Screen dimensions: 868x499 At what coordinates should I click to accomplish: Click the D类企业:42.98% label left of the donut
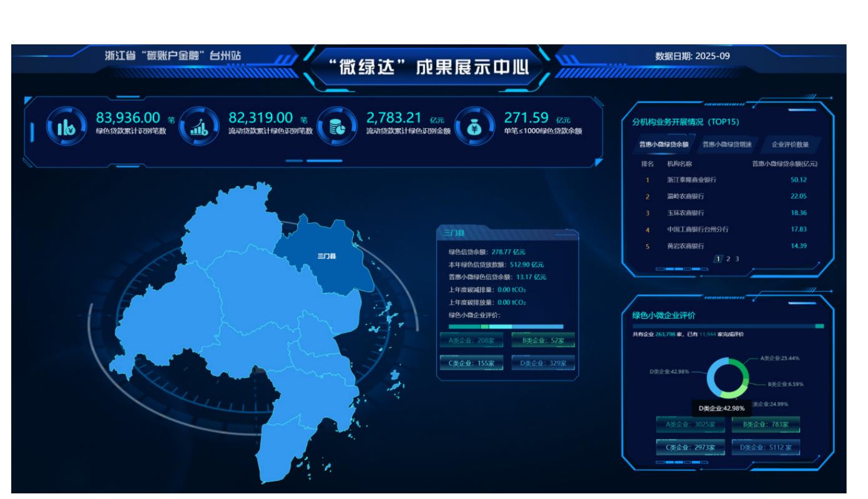(x=670, y=371)
